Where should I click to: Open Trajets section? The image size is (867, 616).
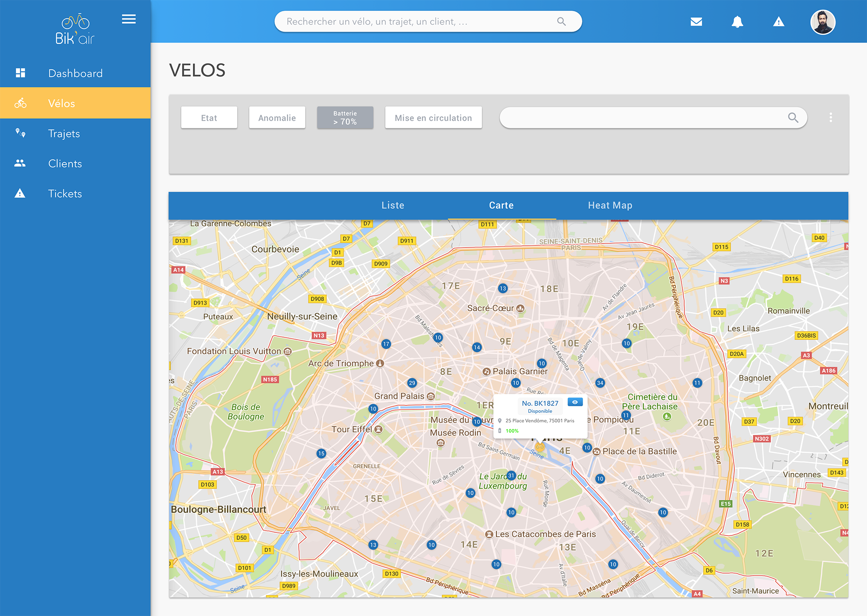(75, 133)
